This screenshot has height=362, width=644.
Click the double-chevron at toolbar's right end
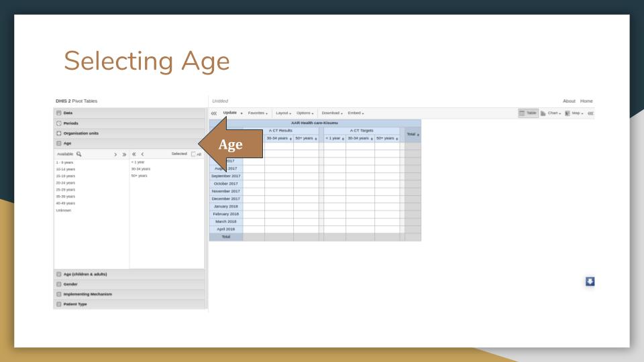click(x=590, y=113)
